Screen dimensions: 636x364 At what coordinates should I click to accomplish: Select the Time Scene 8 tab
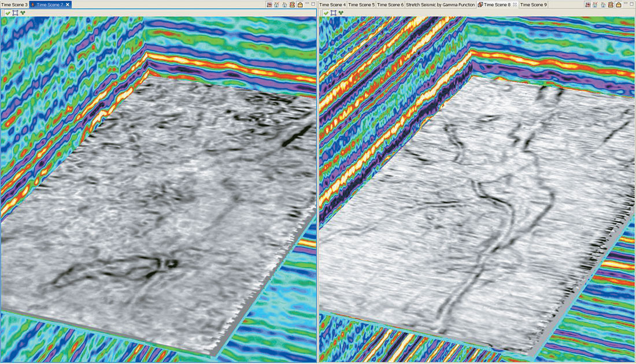point(497,5)
